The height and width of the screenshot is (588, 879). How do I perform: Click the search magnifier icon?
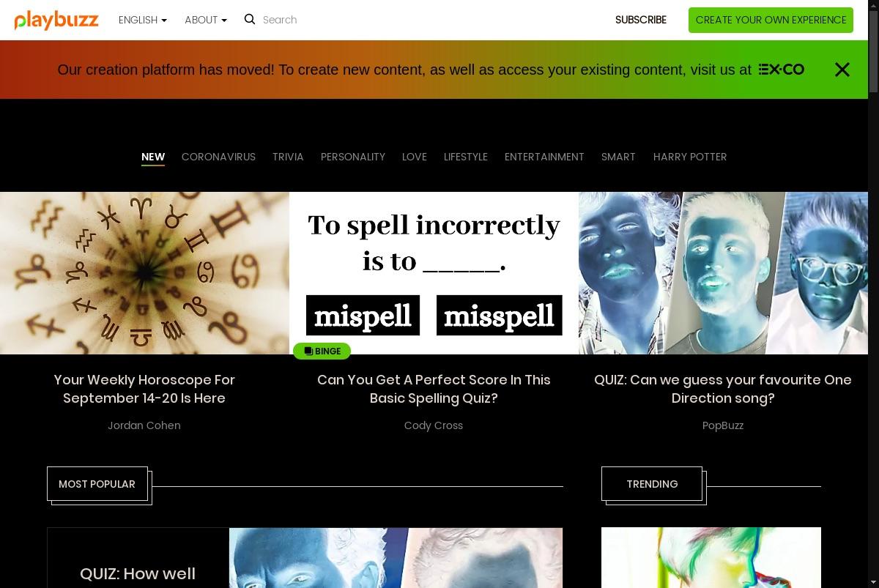pyautogui.click(x=250, y=19)
